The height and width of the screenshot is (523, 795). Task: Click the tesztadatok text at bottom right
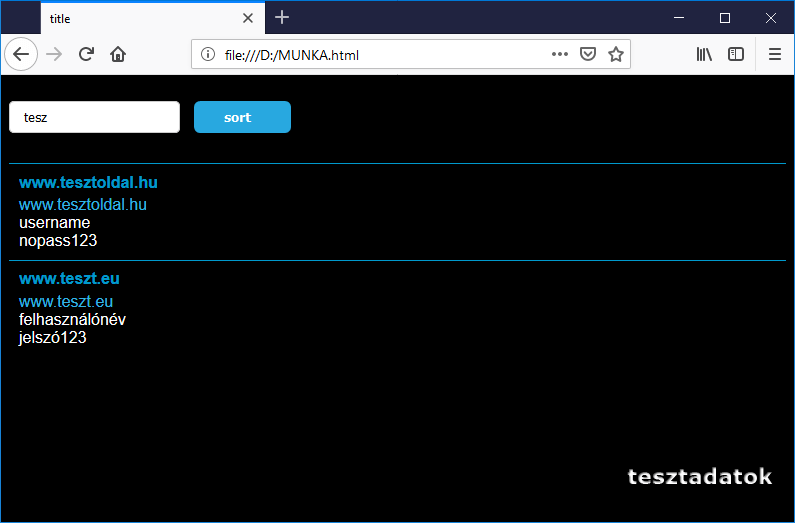pyautogui.click(x=699, y=477)
